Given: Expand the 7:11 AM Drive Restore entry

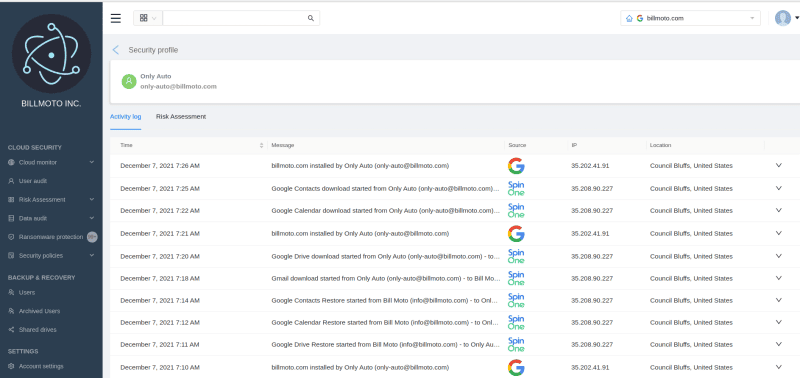Looking at the screenshot, I should [779, 344].
